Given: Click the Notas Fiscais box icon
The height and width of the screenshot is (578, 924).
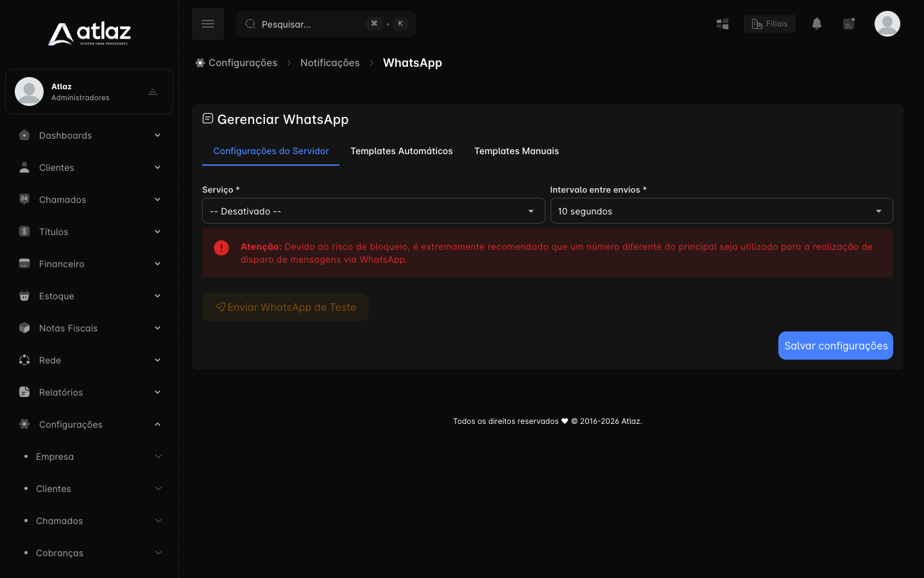Looking at the screenshot, I should click(24, 328).
